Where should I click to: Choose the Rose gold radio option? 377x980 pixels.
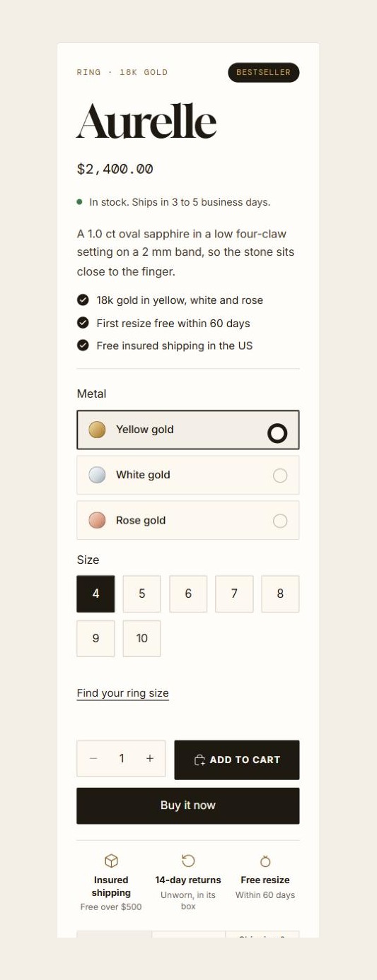click(188, 520)
